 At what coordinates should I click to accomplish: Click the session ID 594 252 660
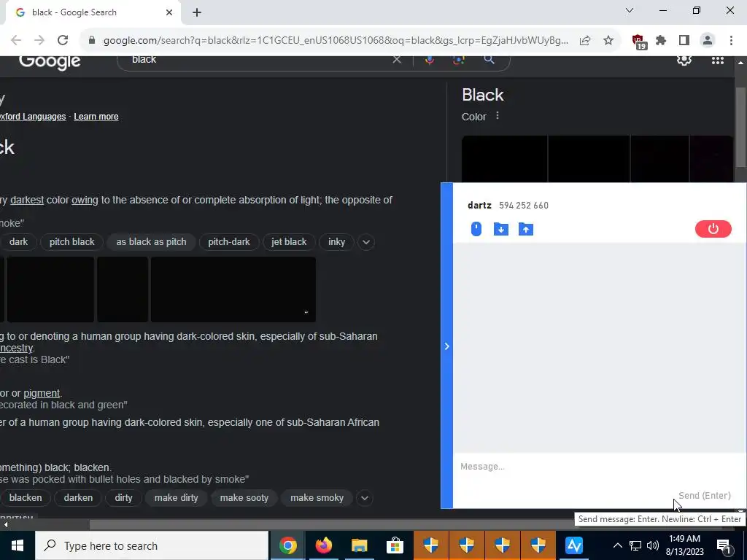click(x=524, y=205)
